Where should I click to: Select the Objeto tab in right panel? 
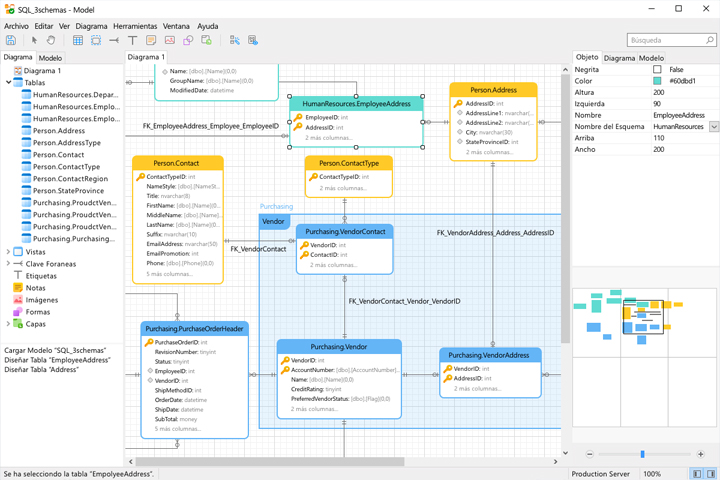(587, 57)
